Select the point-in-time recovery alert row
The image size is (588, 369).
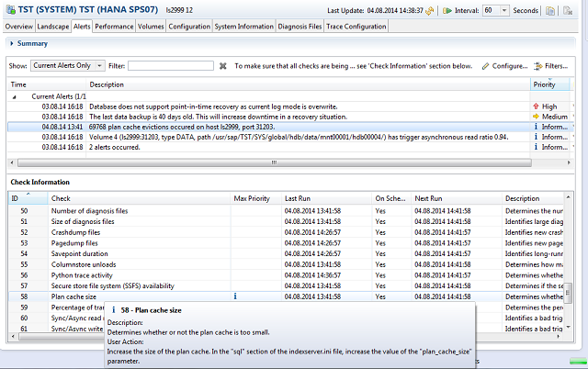tap(290, 106)
